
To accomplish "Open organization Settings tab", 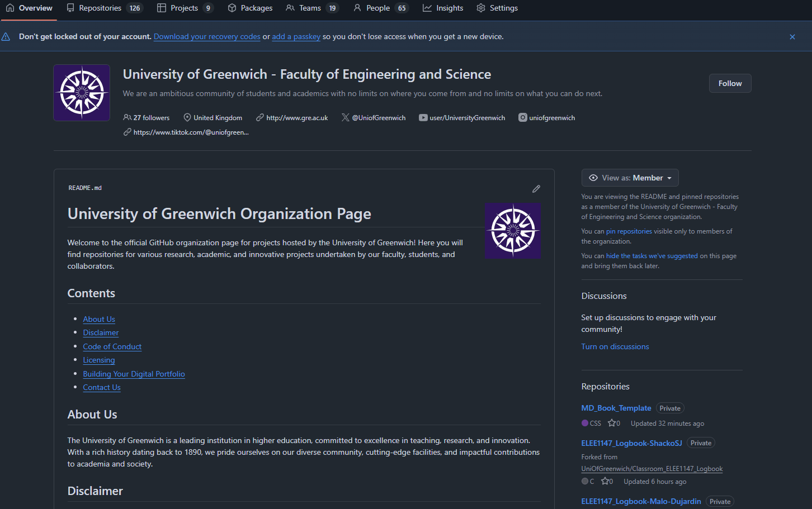I will click(497, 8).
